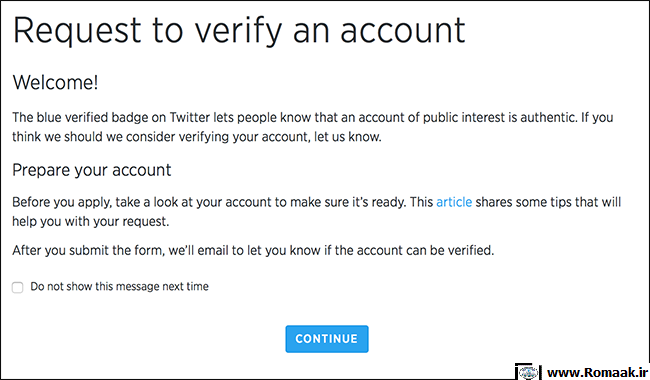Image resolution: width=650 pixels, height=380 pixels.
Task: Click the 'Do not show this message next time' label
Action: 119,286
